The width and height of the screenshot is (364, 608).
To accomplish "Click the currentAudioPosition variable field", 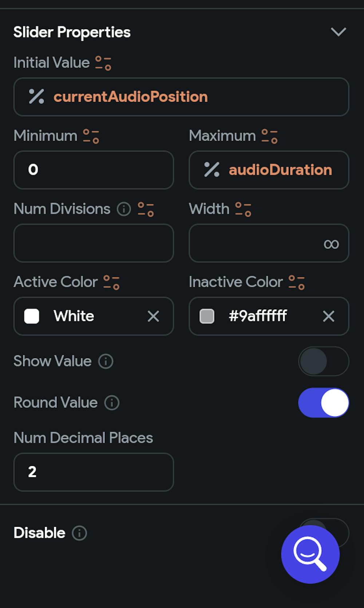I will click(181, 97).
